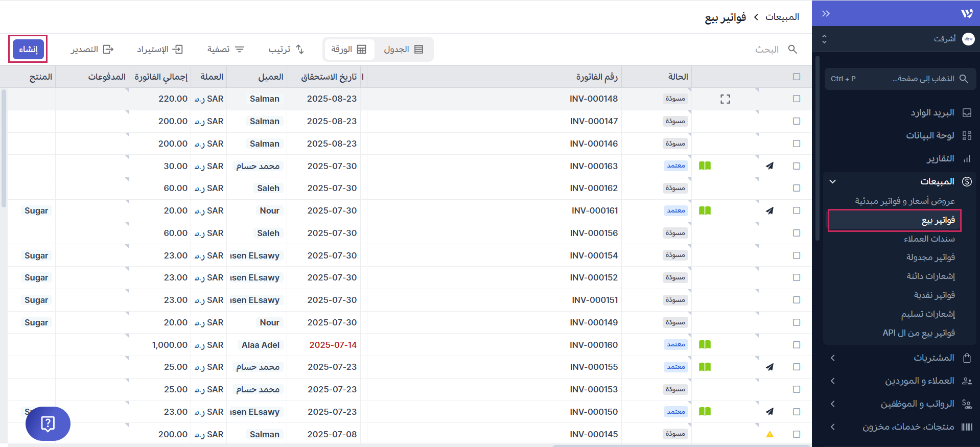Click the التصدير export button
The width and height of the screenshot is (980, 447).
[x=92, y=50]
